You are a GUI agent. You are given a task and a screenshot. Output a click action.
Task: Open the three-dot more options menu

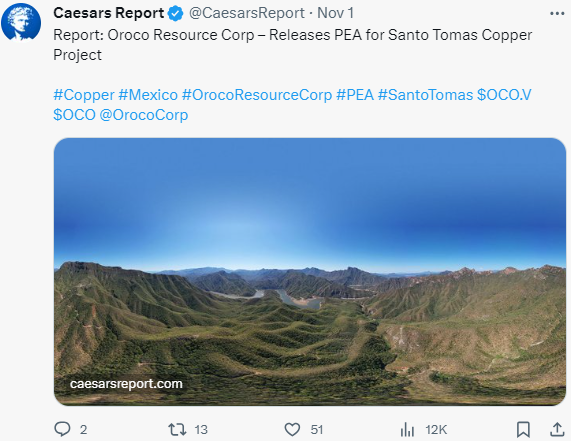[x=557, y=13]
